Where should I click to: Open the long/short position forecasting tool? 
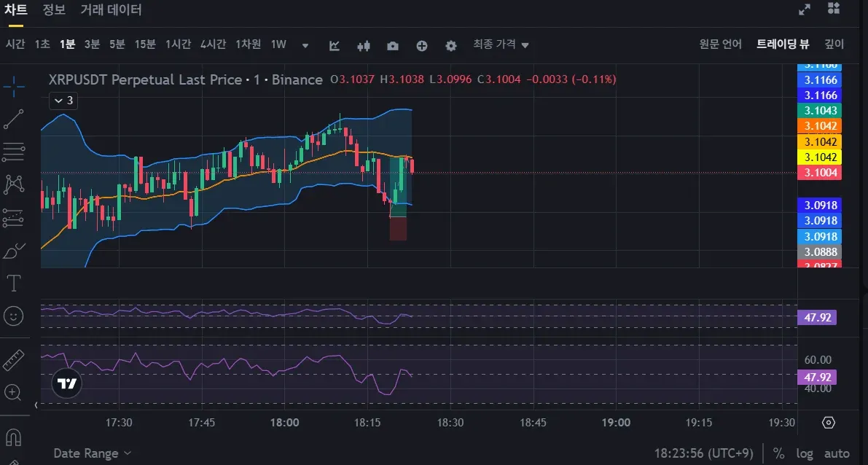pyautogui.click(x=14, y=218)
